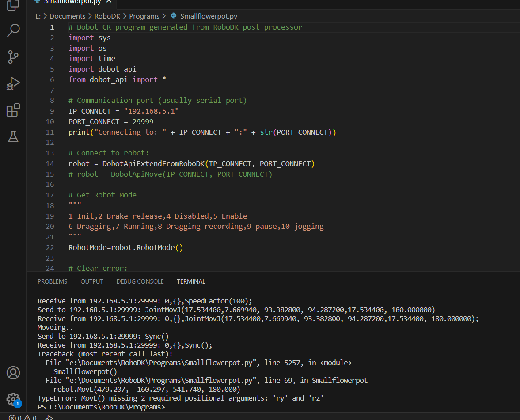
Task: Switch to the DEBUG CONSOLE tab
Action: click(x=140, y=281)
